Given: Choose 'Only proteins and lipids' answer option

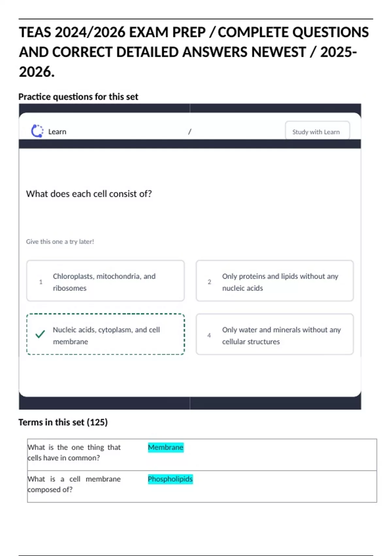Looking at the screenshot, I should click(274, 281).
